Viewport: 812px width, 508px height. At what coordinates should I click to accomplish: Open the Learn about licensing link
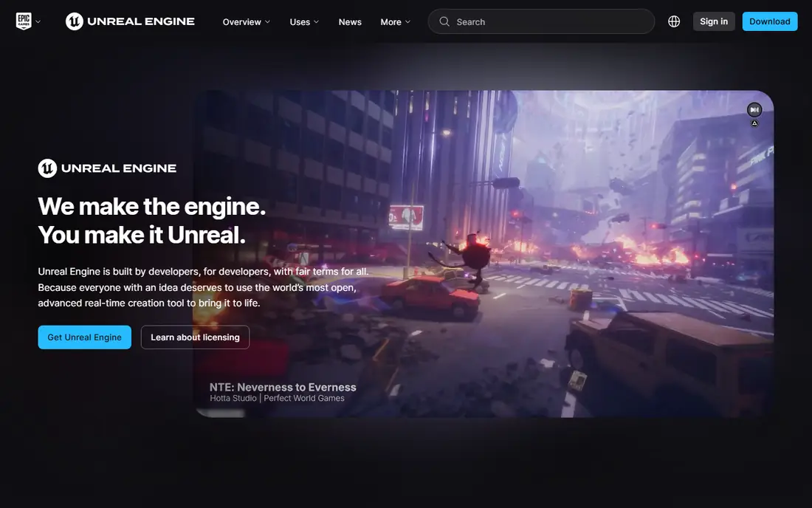point(195,337)
